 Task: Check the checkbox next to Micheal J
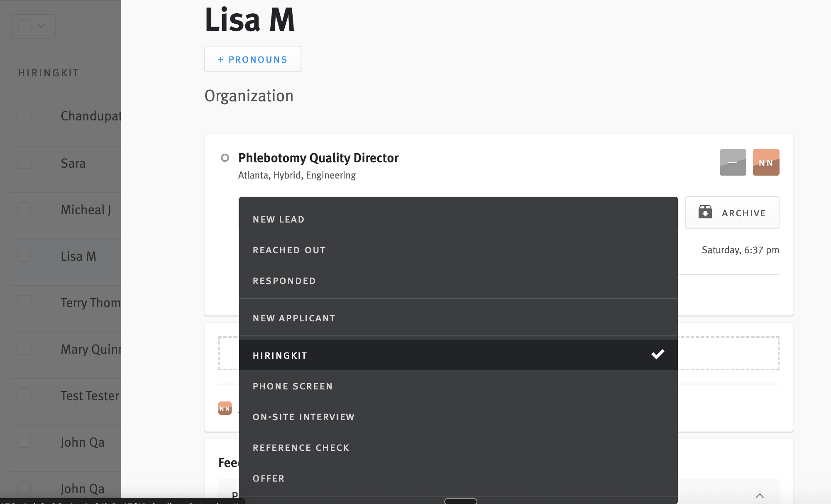(x=24, y=209)
